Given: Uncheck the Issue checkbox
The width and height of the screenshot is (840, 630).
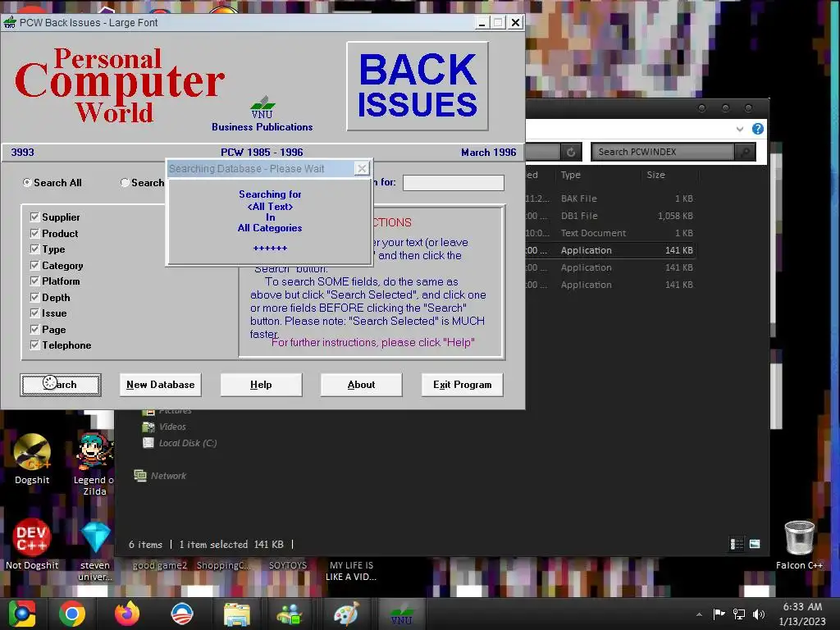Looking at the screenshot, I should pyautogui.click(x=34, y=313).
